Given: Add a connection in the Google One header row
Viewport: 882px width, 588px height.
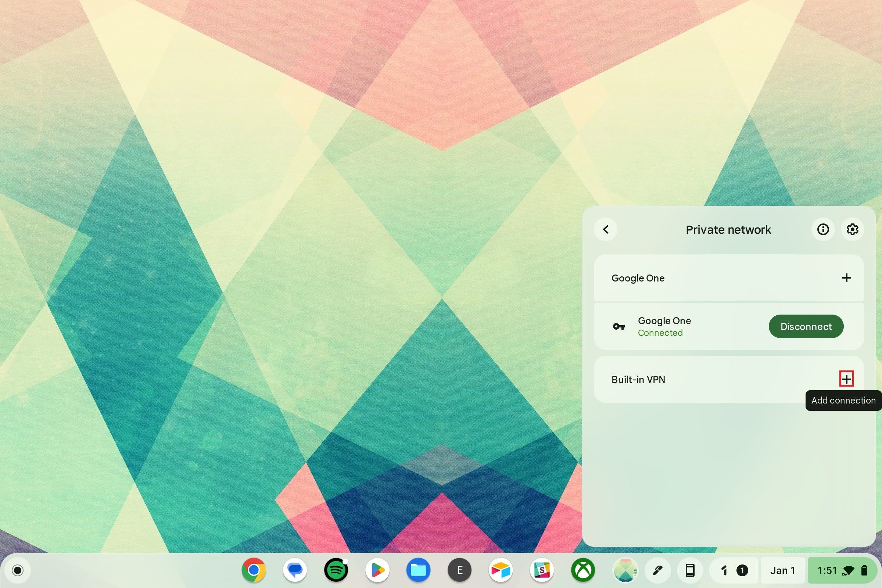Looking at the screenshot, I should tap(846, 278).
